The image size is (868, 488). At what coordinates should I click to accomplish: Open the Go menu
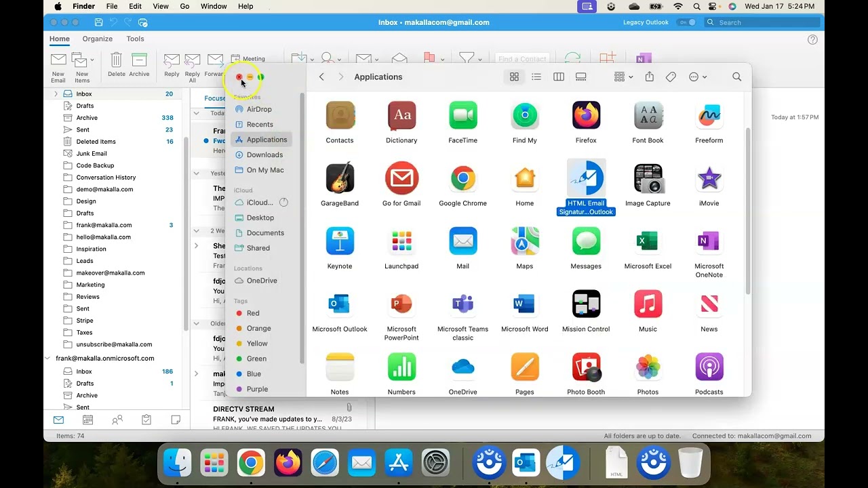[x=184, y=6]
